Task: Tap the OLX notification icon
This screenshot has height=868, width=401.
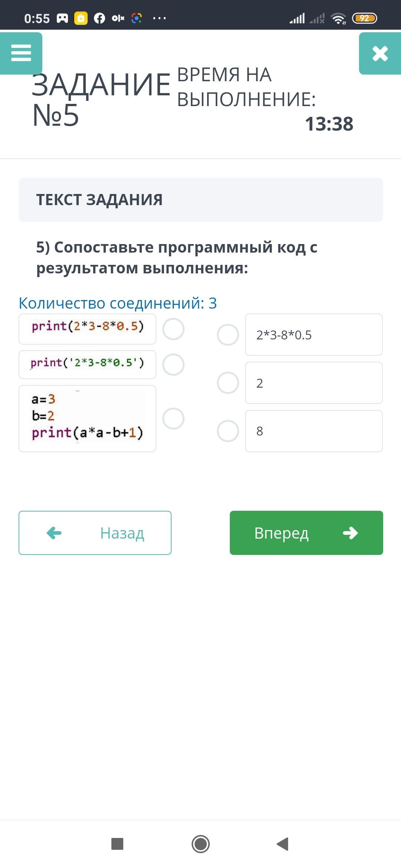Action: point(118,18)
